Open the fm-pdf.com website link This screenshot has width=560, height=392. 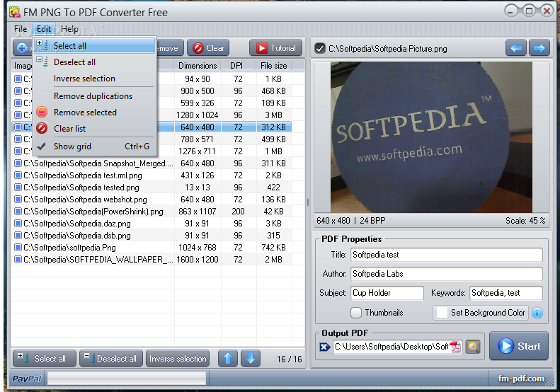(521, 379)
